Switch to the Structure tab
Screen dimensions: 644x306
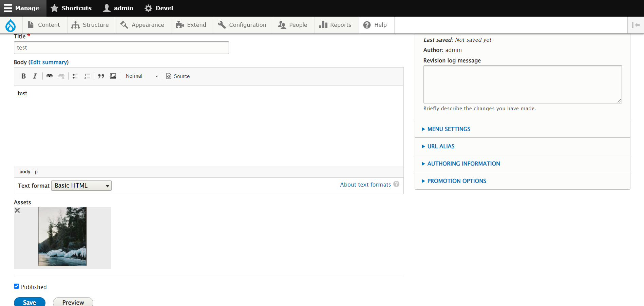tap(91, 24)
